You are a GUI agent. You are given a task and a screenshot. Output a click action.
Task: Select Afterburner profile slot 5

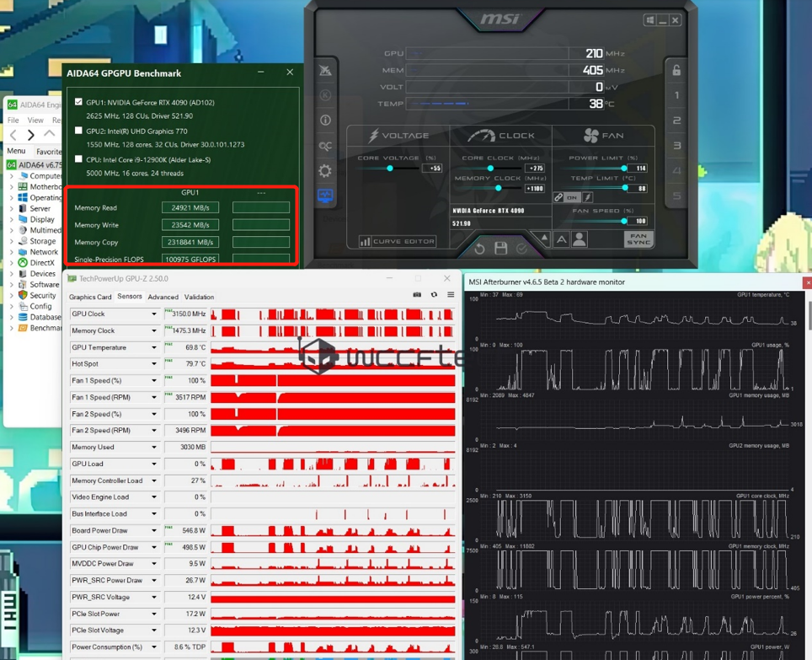676,196
